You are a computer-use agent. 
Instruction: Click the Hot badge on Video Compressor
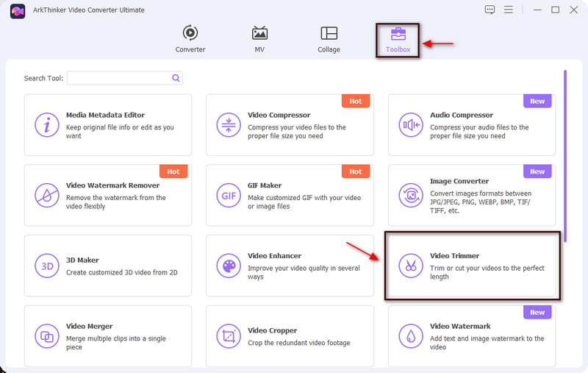356,101
